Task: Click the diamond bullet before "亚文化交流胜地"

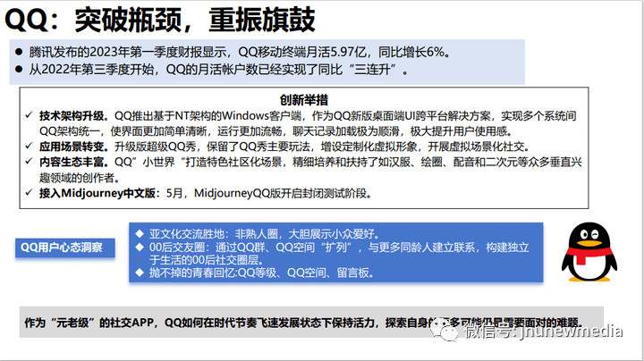Action: coord(140,234)
